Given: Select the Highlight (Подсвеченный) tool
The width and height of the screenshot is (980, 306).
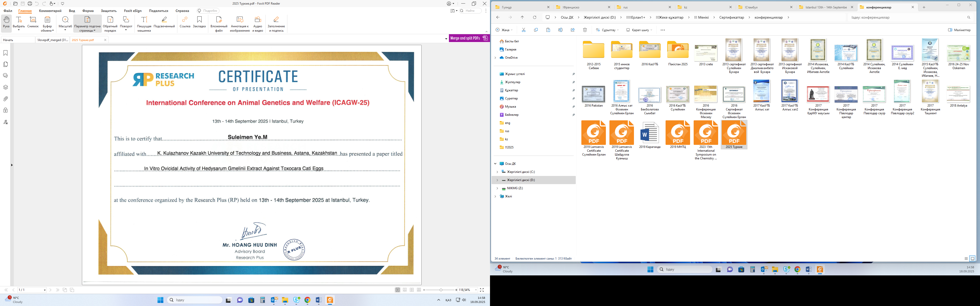Looking at the screenshot, I should 164,22.
